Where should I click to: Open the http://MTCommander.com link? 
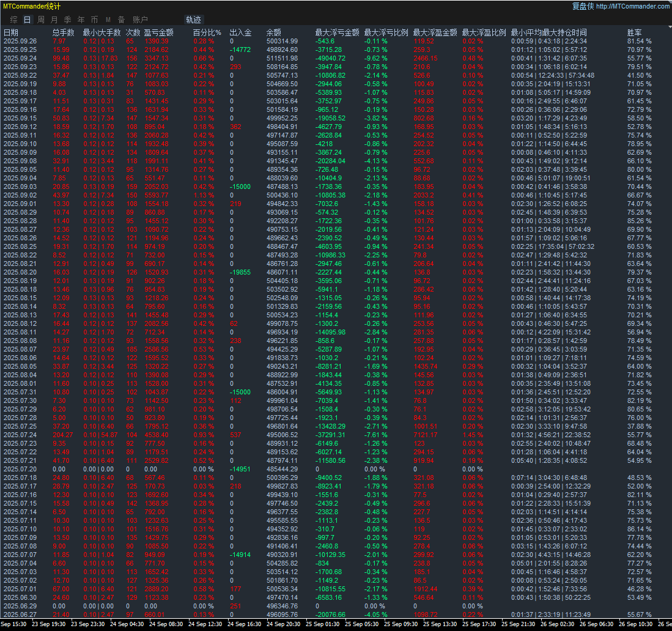633,6
